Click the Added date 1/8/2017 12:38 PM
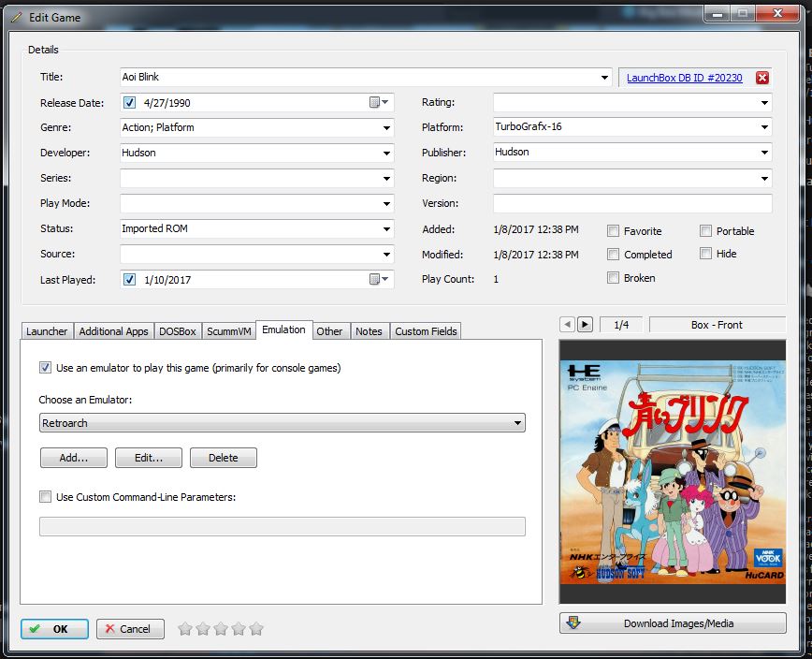Viewport: 812px width, 659px height. click(x=536, y=229)
